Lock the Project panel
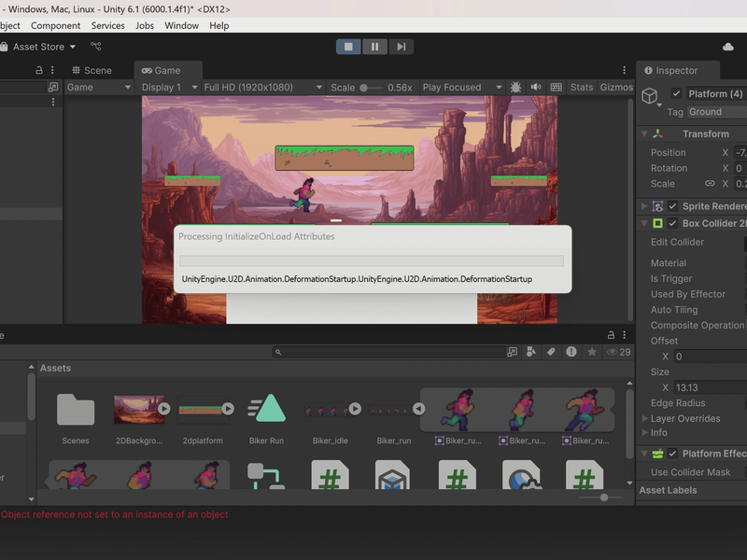The height and width of the screenshot is (560, 747). [611, 335]
